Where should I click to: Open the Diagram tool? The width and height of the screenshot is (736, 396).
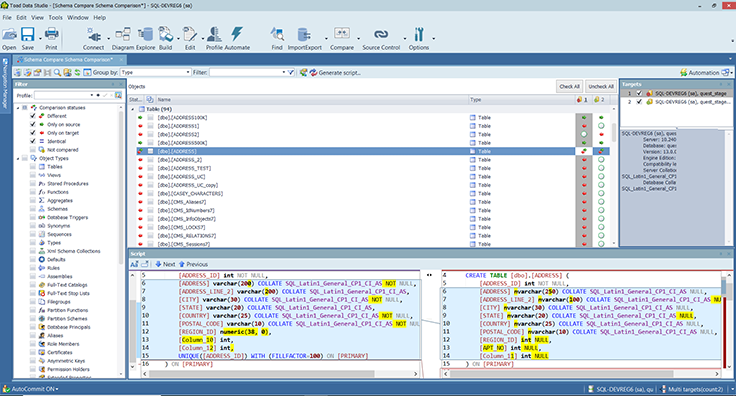[123, 35]
